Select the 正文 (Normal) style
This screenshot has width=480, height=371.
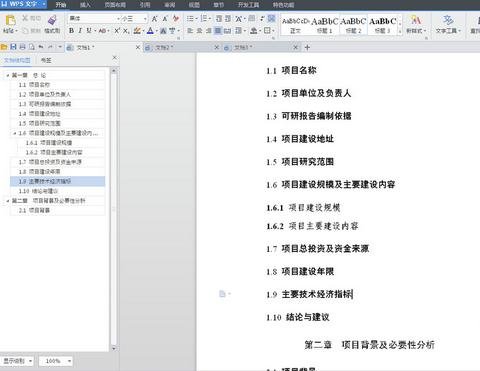click(295, 25)
